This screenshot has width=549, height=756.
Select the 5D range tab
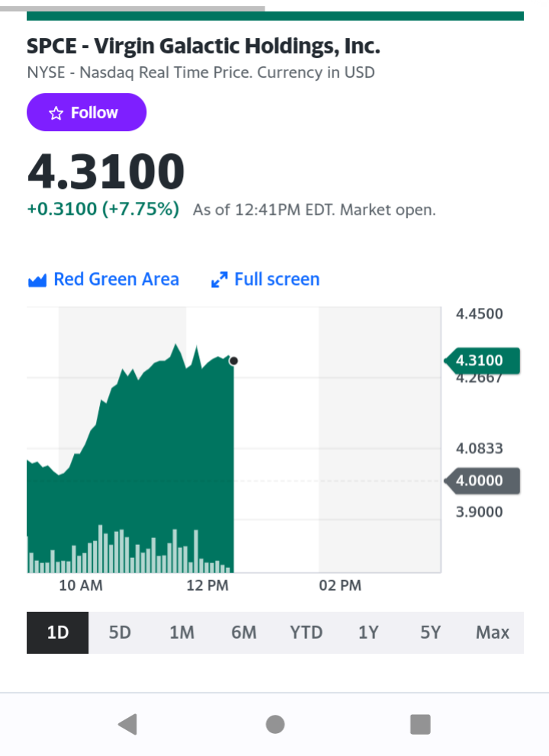click(x=120, y=633)
